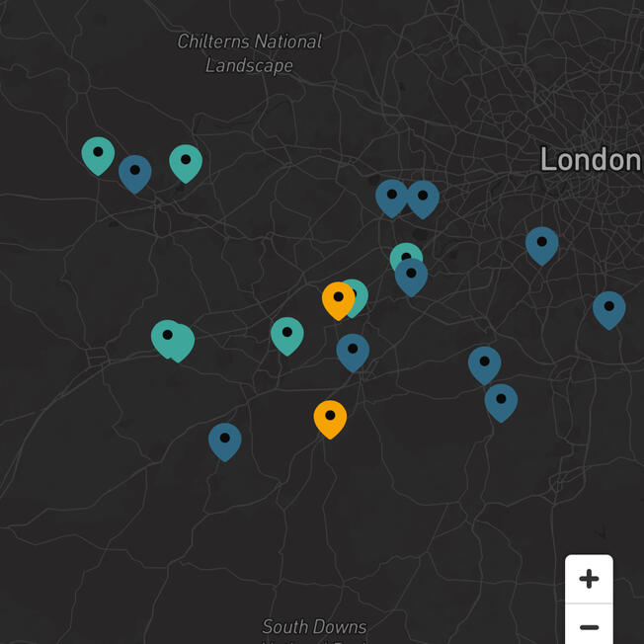Click blue marker between the two orange markers
The image size is (644, 644).
[353, 351]
